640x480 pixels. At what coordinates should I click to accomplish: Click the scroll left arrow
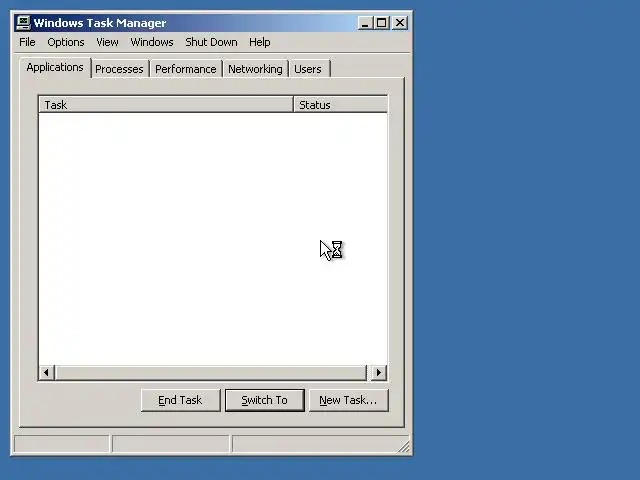click(x=47, y=372)
